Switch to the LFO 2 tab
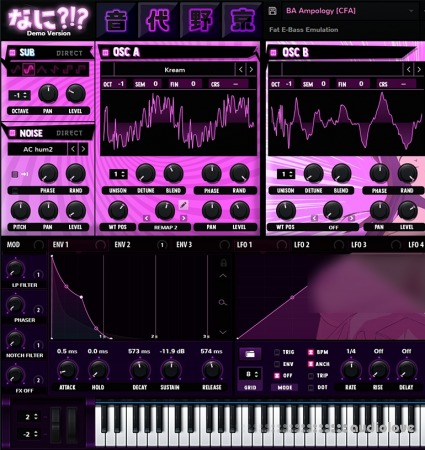 (x=302, y=245)
